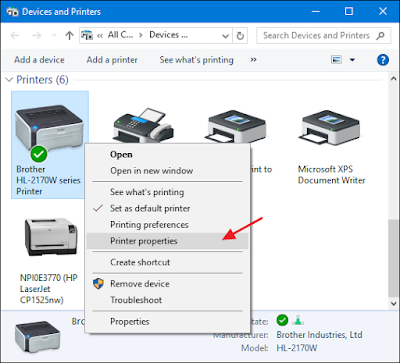The image size is (400, 363).
Task: Go up one level with Up arrow
Action: [69, 36]
